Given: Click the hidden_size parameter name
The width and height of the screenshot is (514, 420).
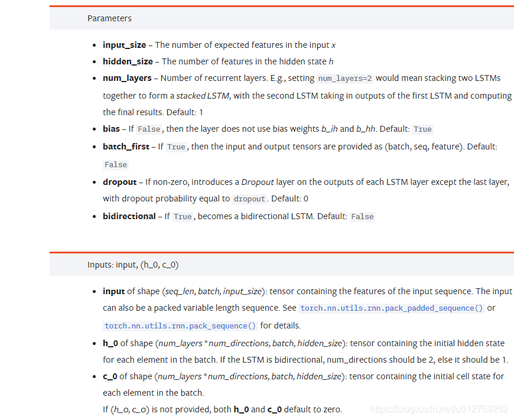Looking at the screenshot, I should pyautogui.click(x=128, y=61).
